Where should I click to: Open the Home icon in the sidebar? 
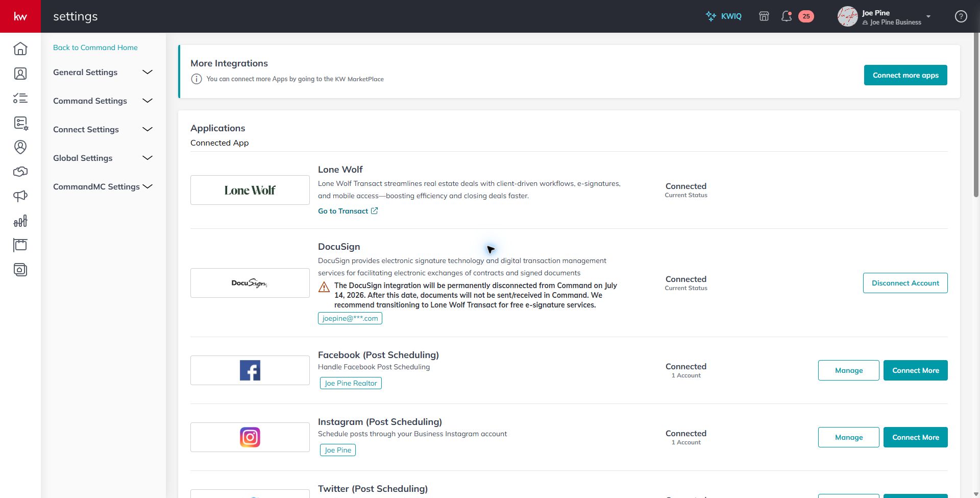point(20,49)
